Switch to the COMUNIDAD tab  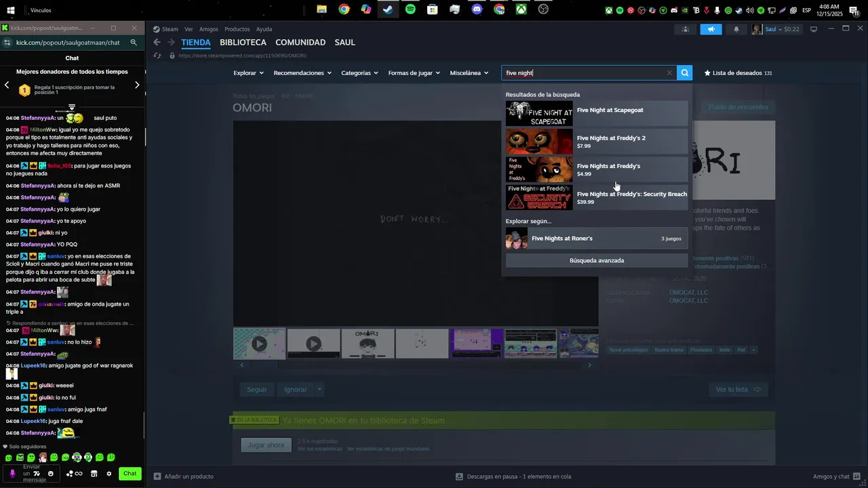(300, 42)
